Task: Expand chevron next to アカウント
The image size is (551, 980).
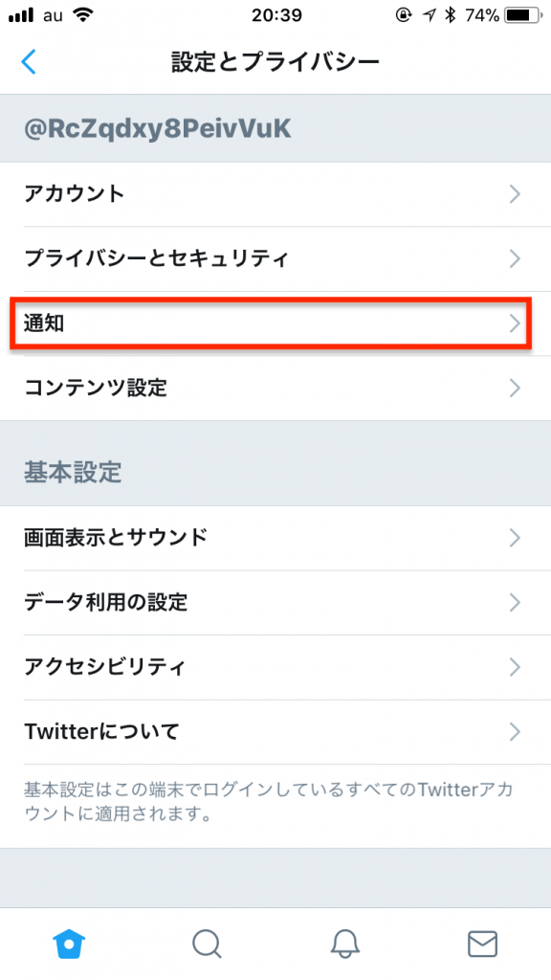Action: point(515,194)
